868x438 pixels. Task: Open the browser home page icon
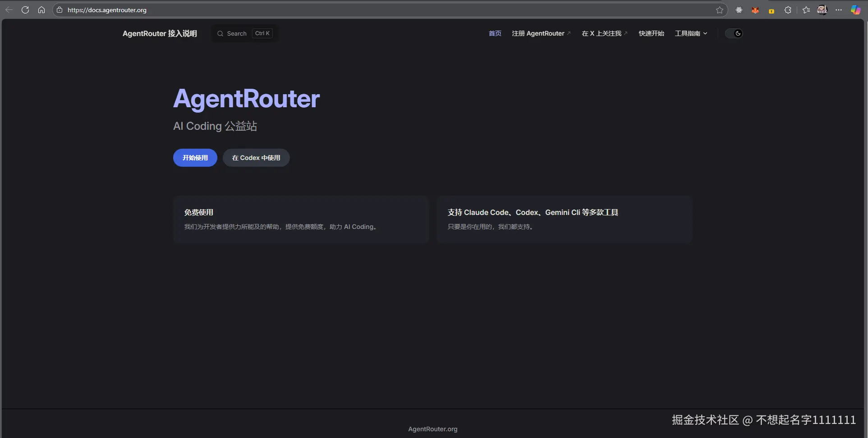click(x=41, y=10)
